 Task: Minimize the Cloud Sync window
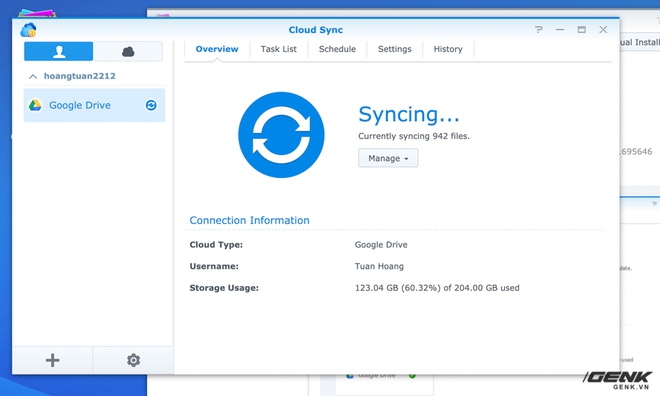(560, 29)
